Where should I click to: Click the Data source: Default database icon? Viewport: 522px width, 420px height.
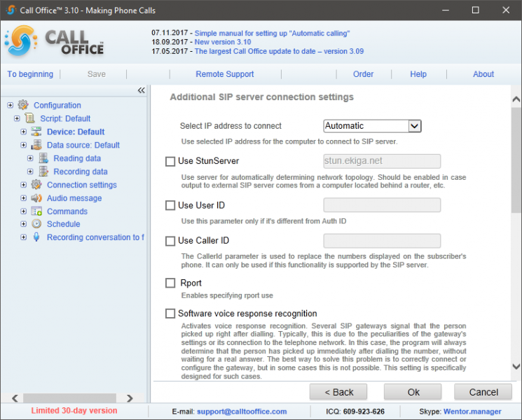(36, 145)
